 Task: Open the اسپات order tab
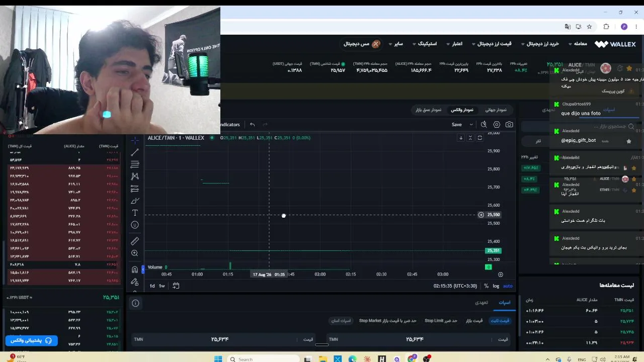505,302
